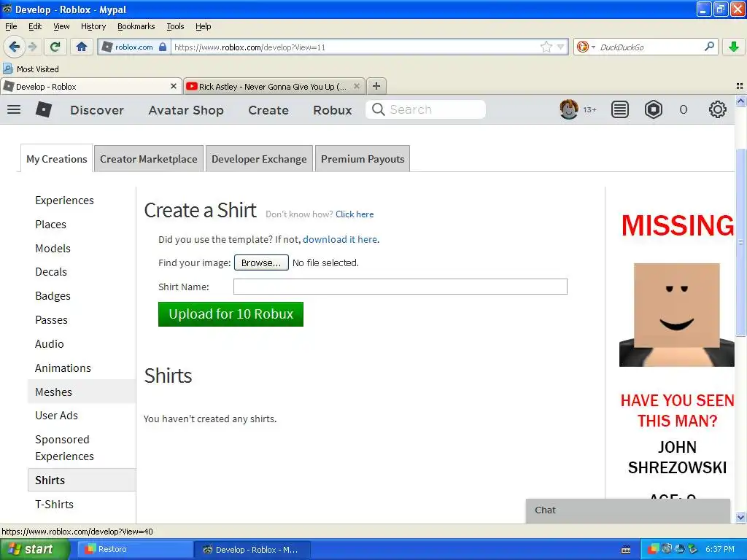Click the browser forward arrow
This screenshot has height=560, width=747.
tap(32, 47)
